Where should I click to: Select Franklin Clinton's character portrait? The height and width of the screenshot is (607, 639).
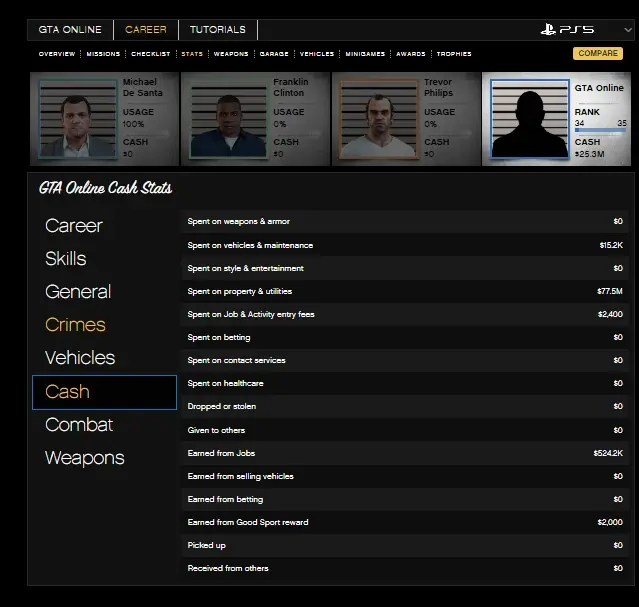[229, 119]
